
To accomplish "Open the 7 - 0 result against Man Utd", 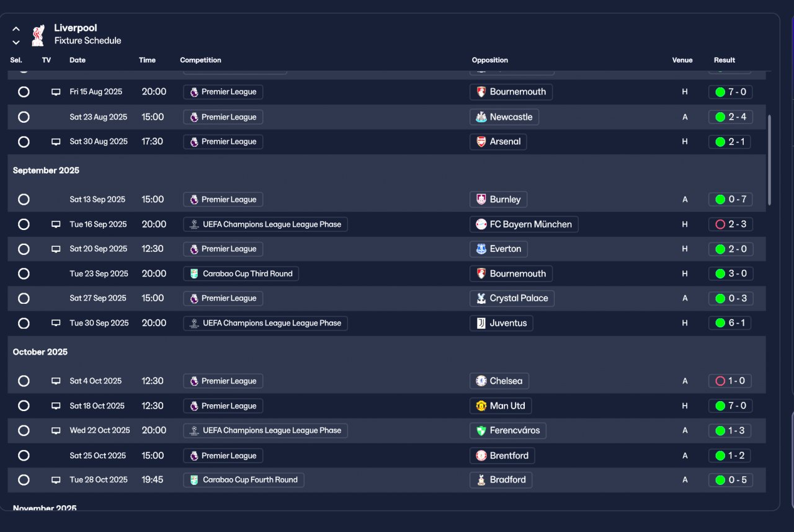I will coord(731,406).
